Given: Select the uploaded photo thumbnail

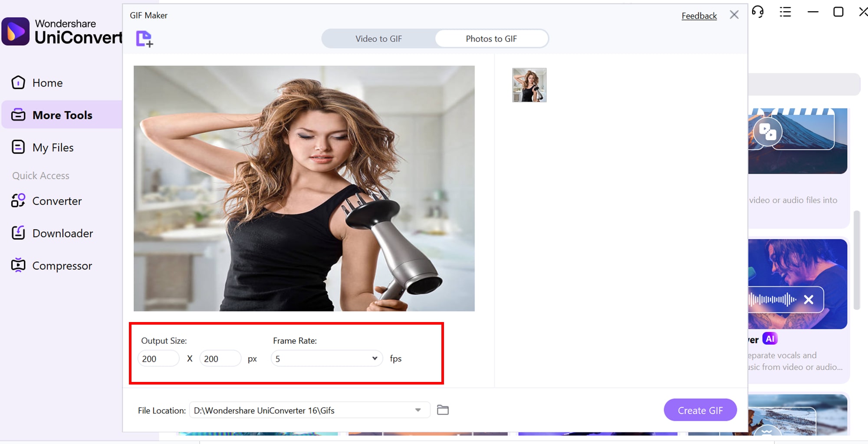Looking at the screenshot, I should click(x=529, y=85).
